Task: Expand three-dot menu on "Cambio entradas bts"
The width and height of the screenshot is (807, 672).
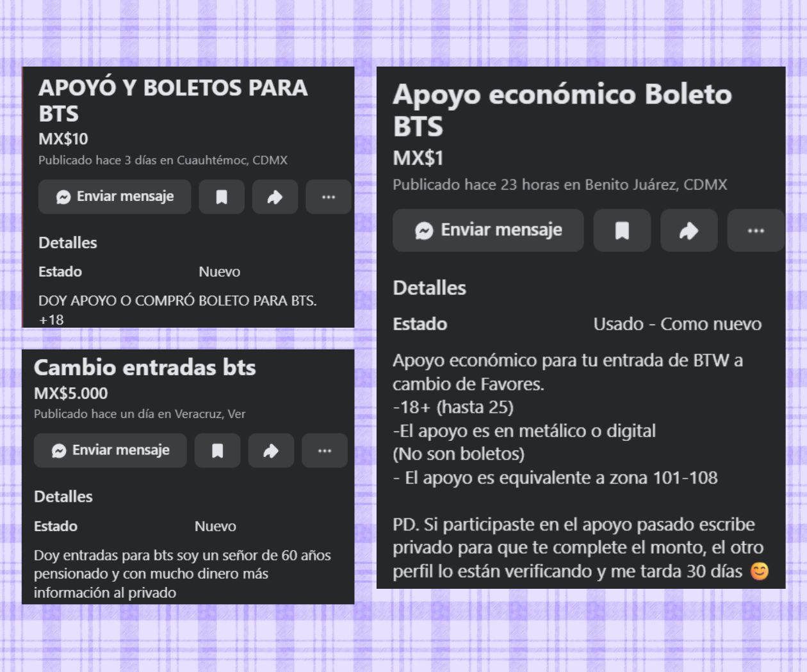Action: tap(324, 451)
